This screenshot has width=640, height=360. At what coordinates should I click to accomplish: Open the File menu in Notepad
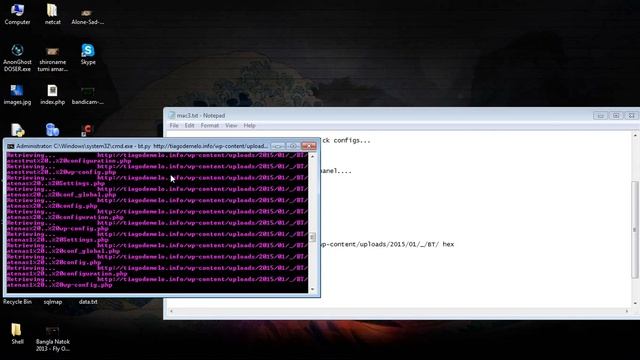174,126
